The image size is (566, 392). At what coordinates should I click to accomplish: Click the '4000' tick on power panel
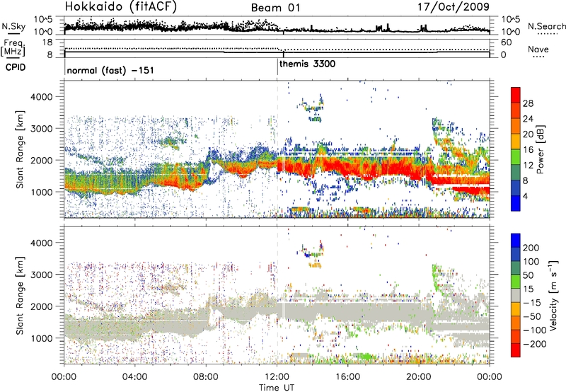[x=41, y=97]
